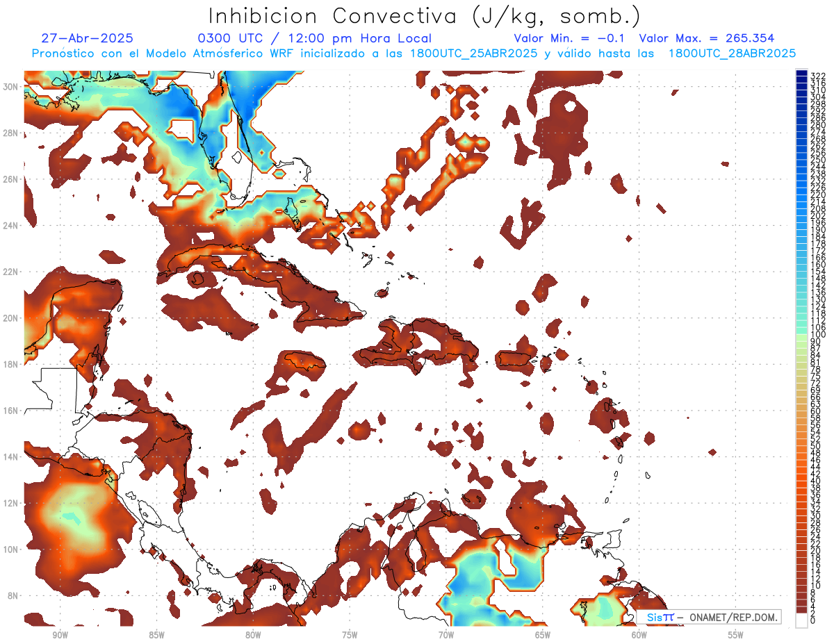
Task: Click the 28N latitude label
Action: click(12, 133)
